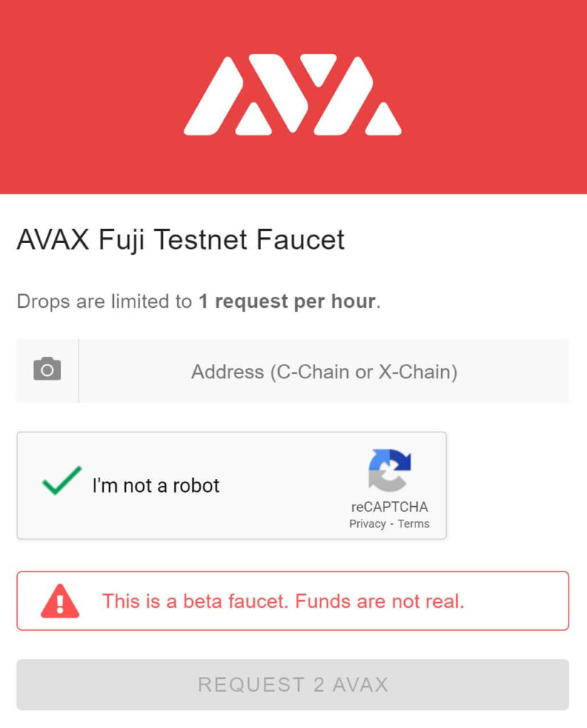Click the red warning triangle icon
The height and width of the screenshot is (728, 587).
point(60,601)
